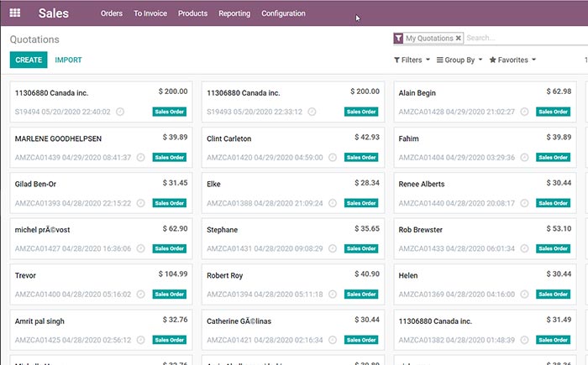588x365 pixels.
Task: Click activity clock icon on Stephane card
Action: (x=333, y=248)
